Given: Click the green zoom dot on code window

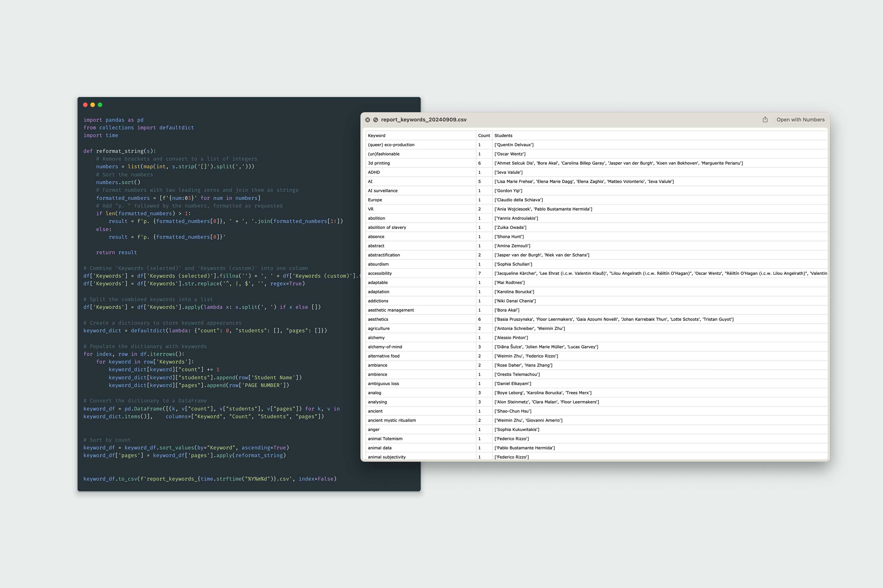Looking at the screenshot, I should 100,105.
